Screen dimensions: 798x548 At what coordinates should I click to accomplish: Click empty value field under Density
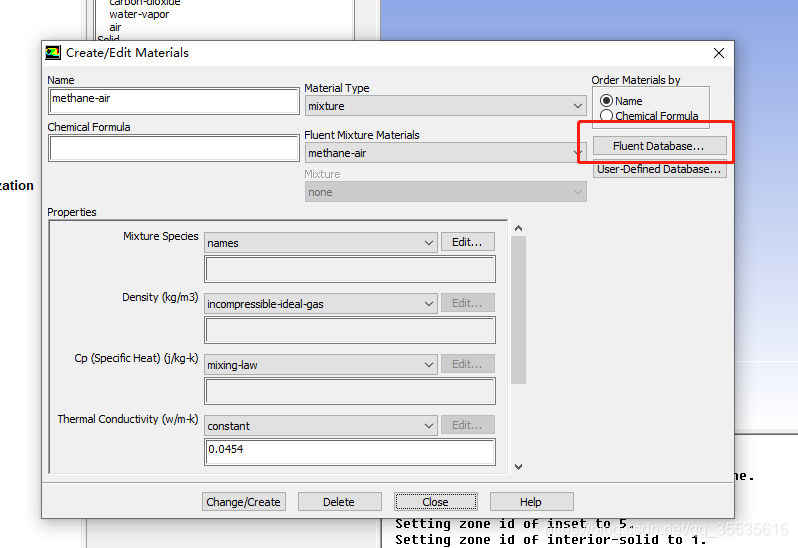(350, 330)
